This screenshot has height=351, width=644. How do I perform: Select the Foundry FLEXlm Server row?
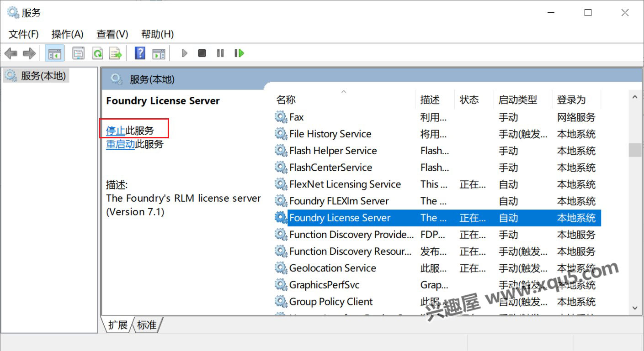[x=437, y=201]
